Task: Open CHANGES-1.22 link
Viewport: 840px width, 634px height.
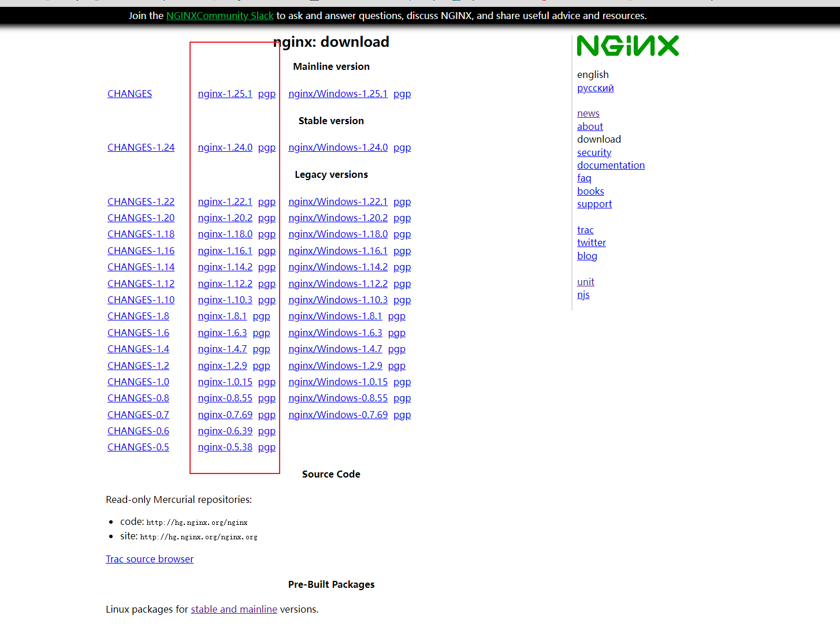Action: [141, 202]
